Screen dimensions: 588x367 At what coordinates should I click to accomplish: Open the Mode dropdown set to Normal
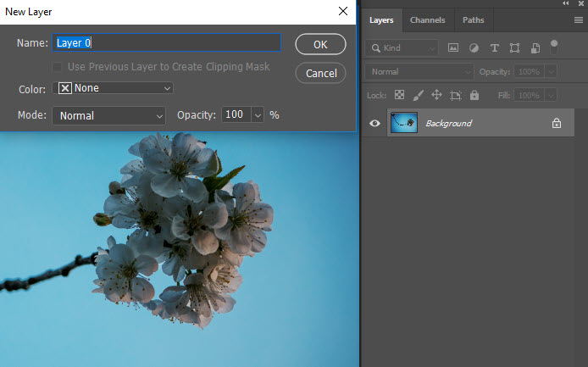108,115
